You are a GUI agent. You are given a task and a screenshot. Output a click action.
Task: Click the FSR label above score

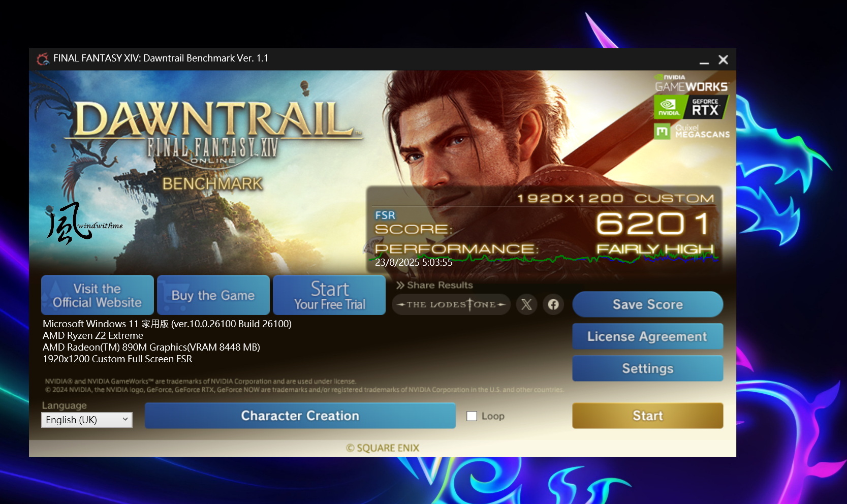point(385,215)
